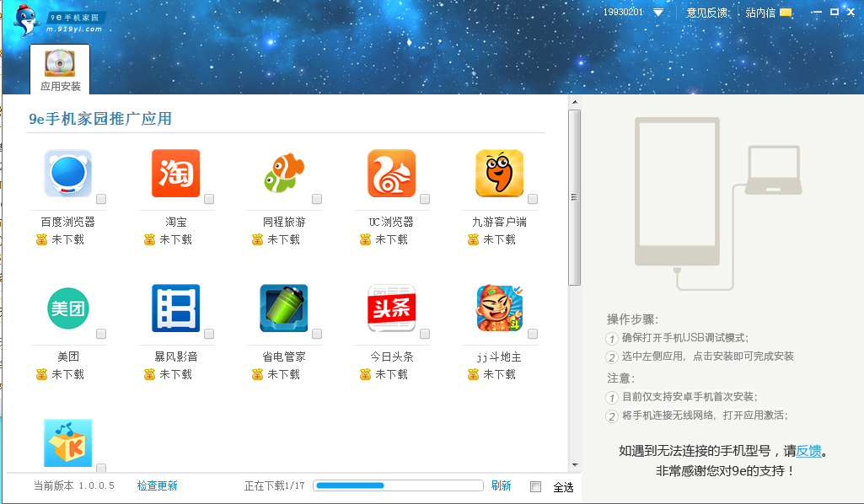Click the 未下载 status under jj斗地主

point(499,374)
